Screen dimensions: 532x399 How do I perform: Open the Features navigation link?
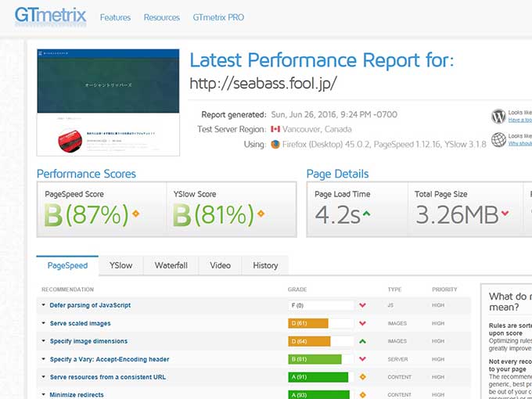(x=115, y=17)
